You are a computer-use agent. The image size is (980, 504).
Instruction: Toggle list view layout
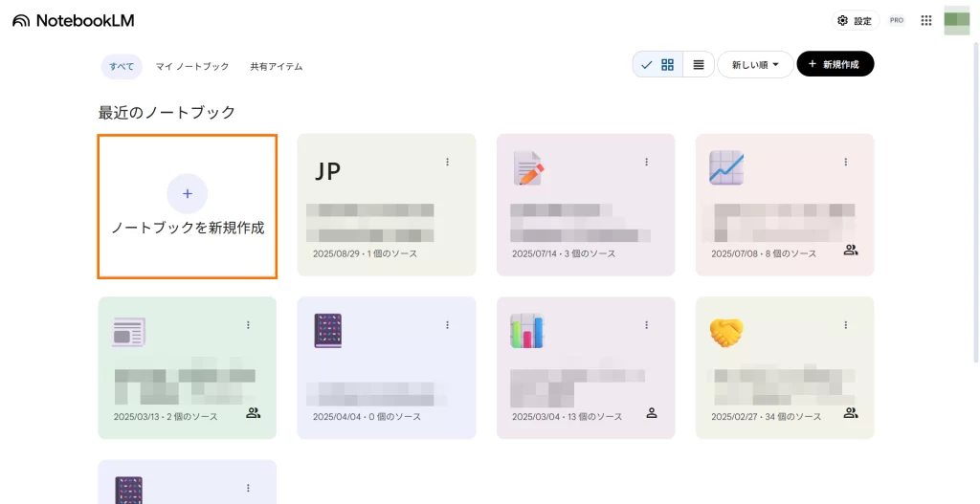pyautogui.click(x=698, y=64)
